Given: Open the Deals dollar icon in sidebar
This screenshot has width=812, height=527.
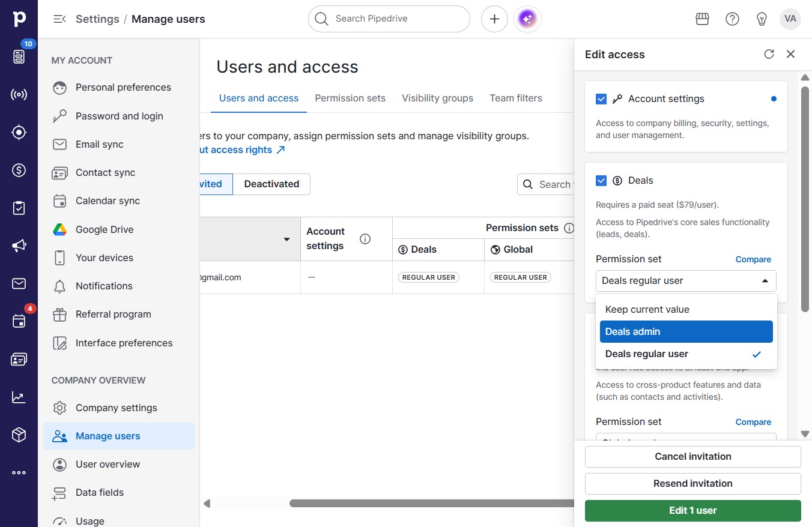Looking at the screenshot, I should [19, 170].
